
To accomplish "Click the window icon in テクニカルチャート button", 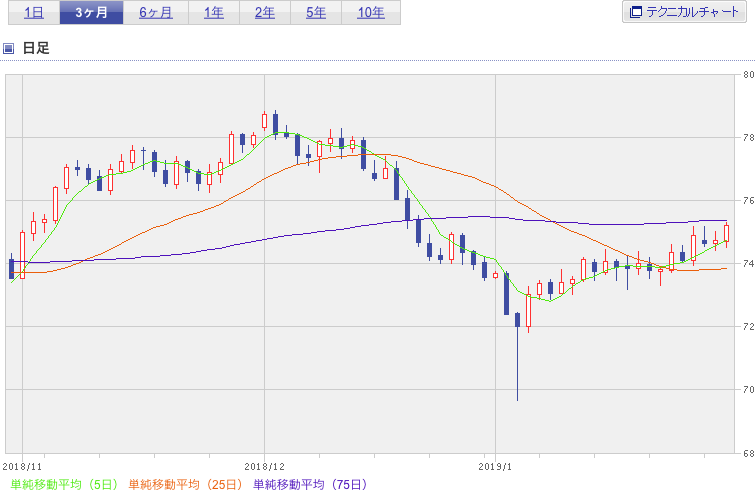I will point(636,12).
